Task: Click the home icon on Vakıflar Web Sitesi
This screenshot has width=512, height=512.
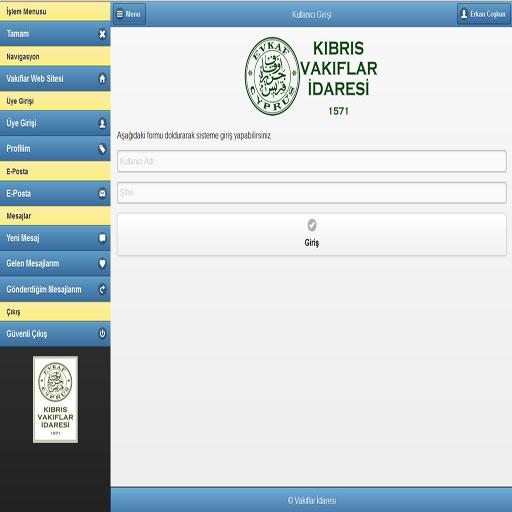Action: pos(102,79)
